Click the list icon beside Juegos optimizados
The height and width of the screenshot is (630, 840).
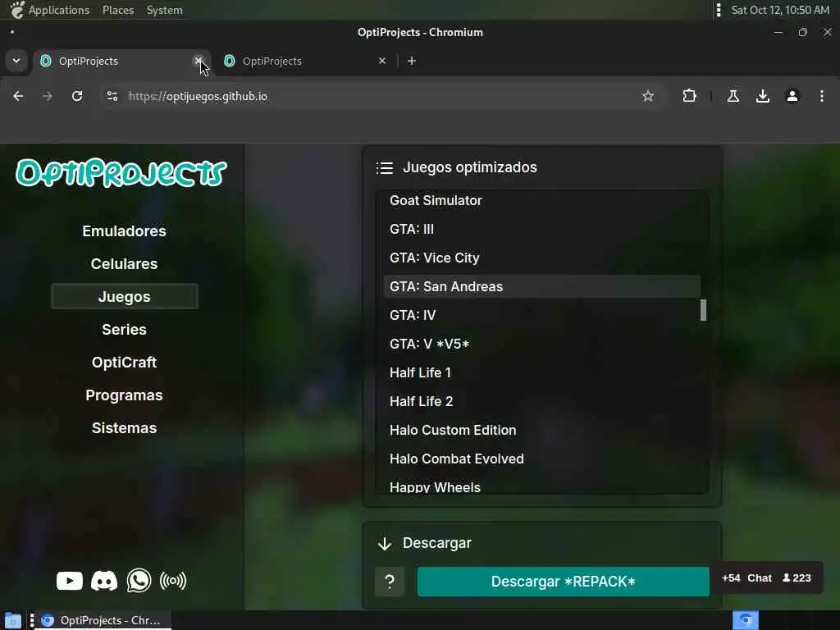click(385, 168)
